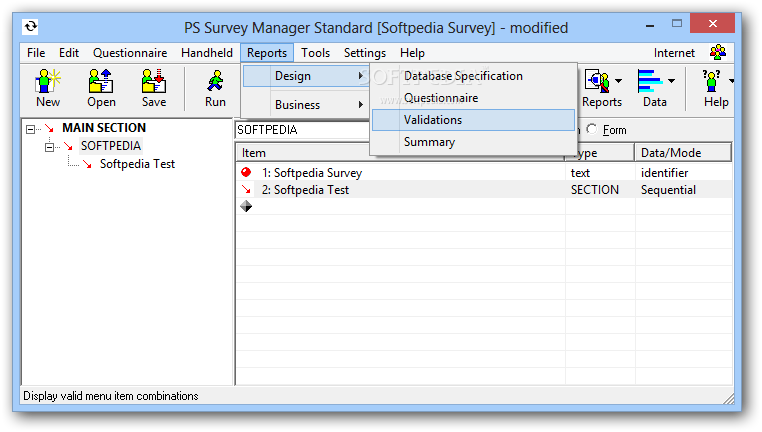Click the Help toolbar icon
The height and width of the screenshot is (432, 762).
[x=711, y=81]
